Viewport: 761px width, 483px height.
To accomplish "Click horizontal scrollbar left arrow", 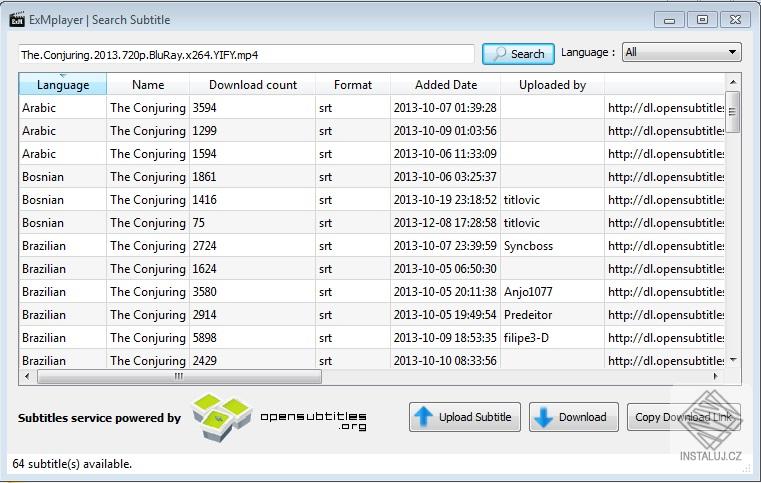I will [27, 376].
